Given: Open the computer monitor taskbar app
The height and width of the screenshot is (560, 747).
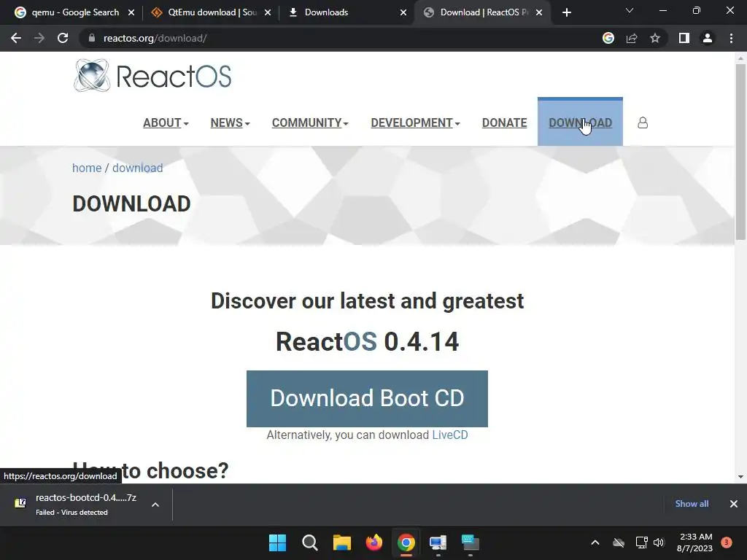Looking at the screenshot, I should point(438,542).
